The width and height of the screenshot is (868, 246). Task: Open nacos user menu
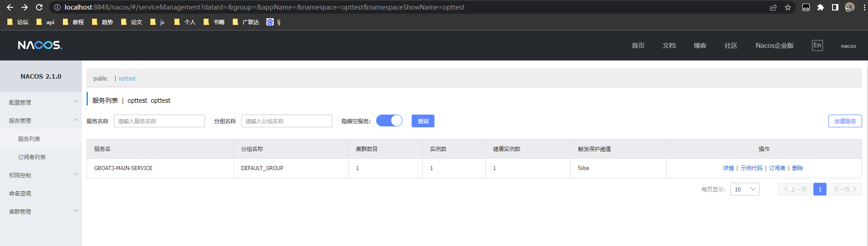(848, 46)
